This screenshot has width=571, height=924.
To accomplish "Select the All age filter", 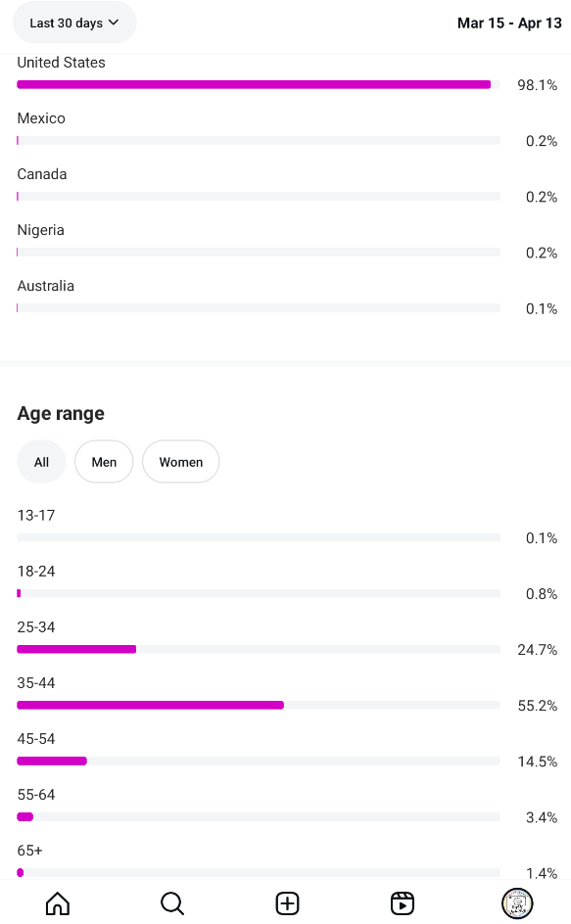I will [x=41, y=462].
